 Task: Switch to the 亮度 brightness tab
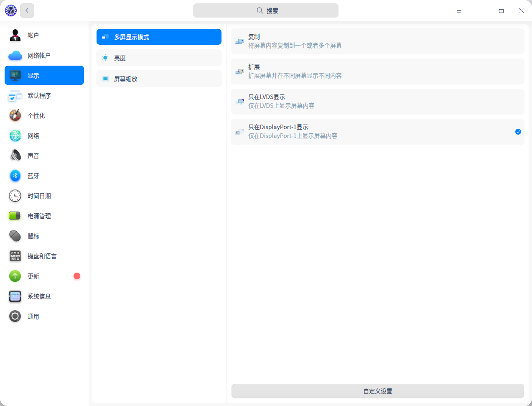159,58
